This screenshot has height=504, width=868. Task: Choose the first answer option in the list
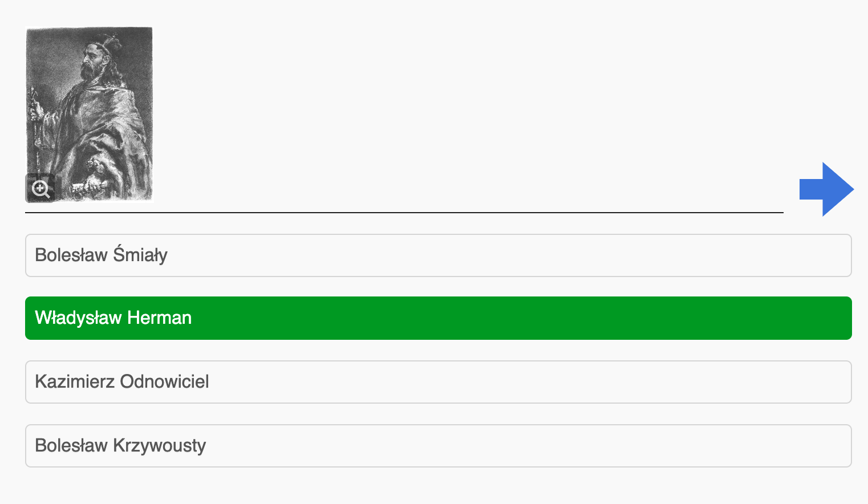tap(438, 255)
